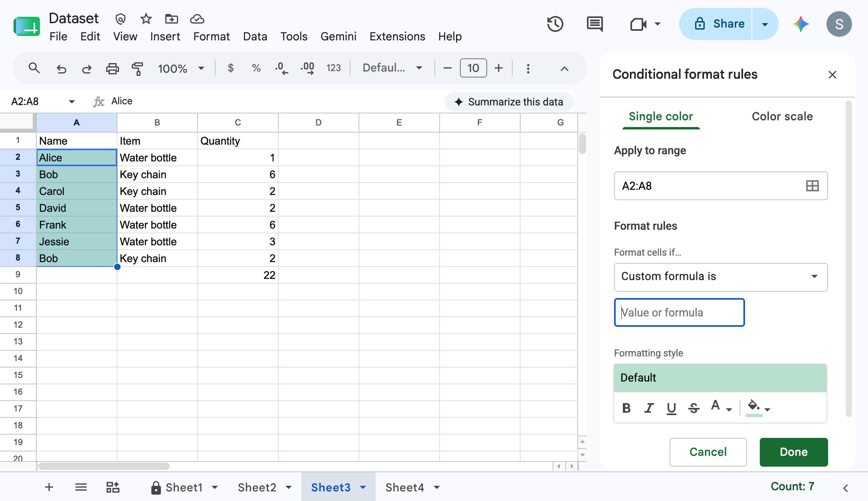
Task: Open Gemini sparkle icon
Action: tap(801, 24)
